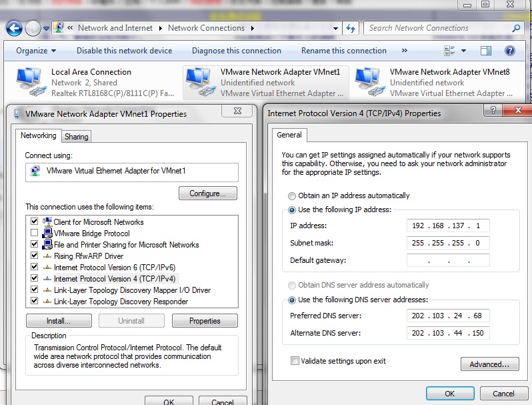The image size is (532, 405).
Task: Show more toolbar commands chevron
Action: coord(405,51)
